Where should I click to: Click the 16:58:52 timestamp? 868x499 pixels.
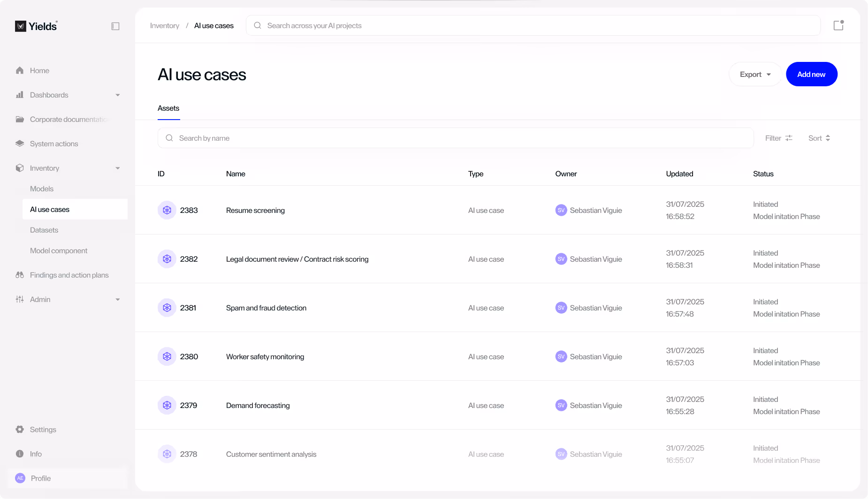680,216
